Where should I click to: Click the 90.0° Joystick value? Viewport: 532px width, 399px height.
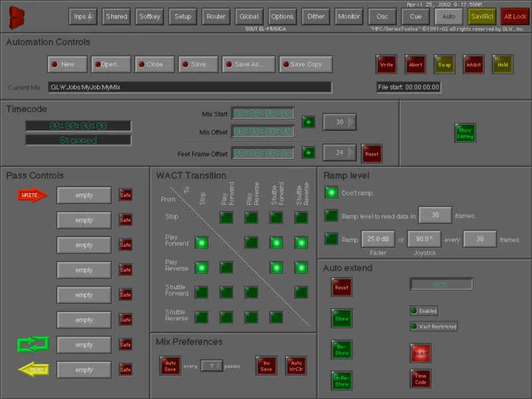tap(424, 239)
